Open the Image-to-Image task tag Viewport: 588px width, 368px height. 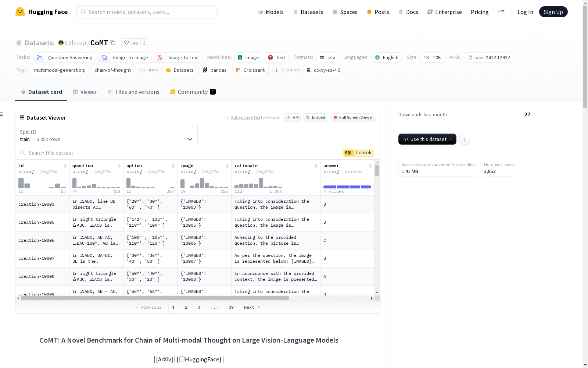[x=125, y=57]
